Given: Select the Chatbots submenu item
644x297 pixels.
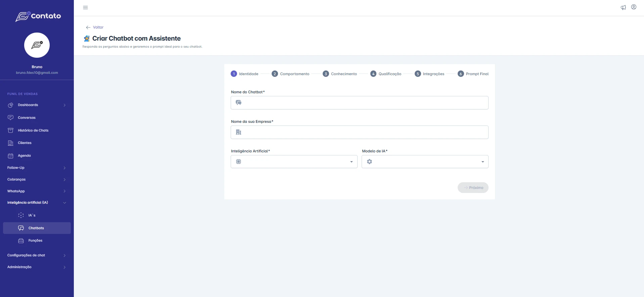Looking at the screenshot, I should coord(37,228).
